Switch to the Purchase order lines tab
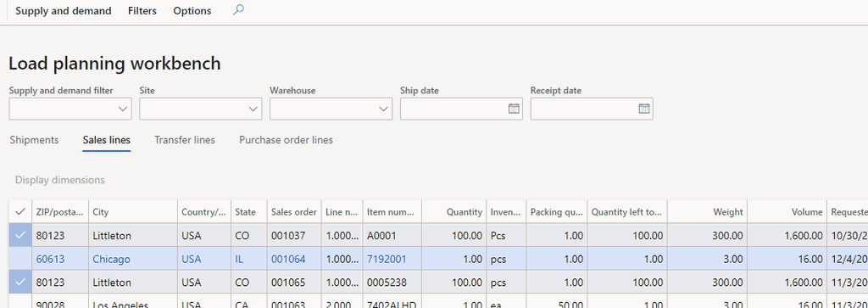The width and height of the screenshot is (868, 308). coord(287,140)
